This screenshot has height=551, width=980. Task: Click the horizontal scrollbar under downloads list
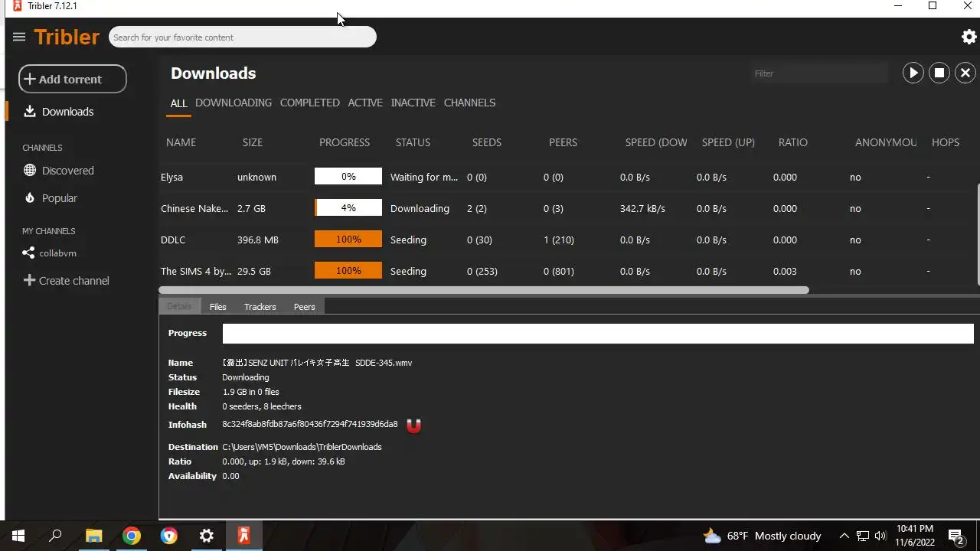click(x=484, y=290)
